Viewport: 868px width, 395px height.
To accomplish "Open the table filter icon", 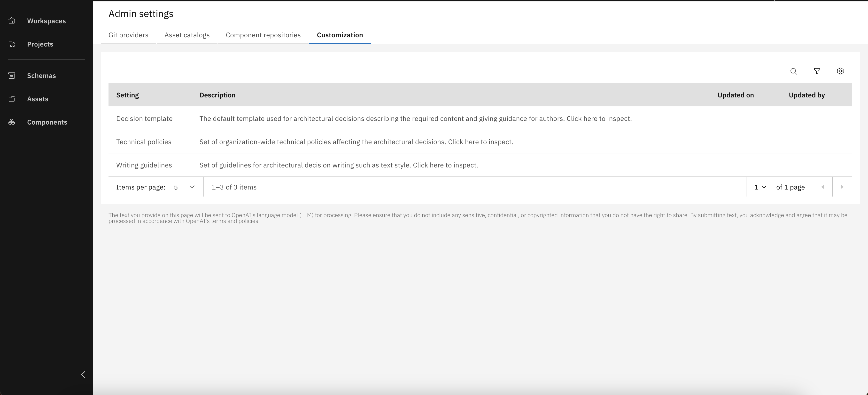I will coord(817,71).
